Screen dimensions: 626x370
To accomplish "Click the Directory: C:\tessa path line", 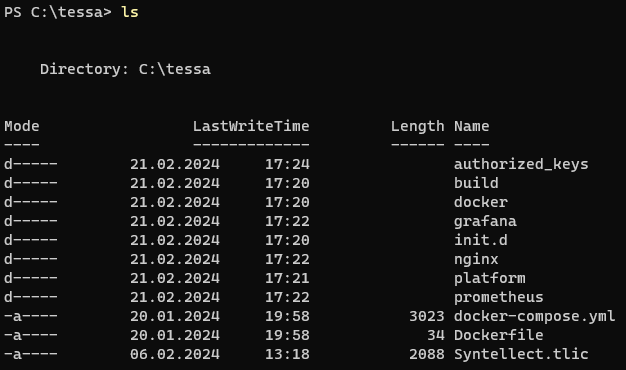I will click(x=125, y=69).
